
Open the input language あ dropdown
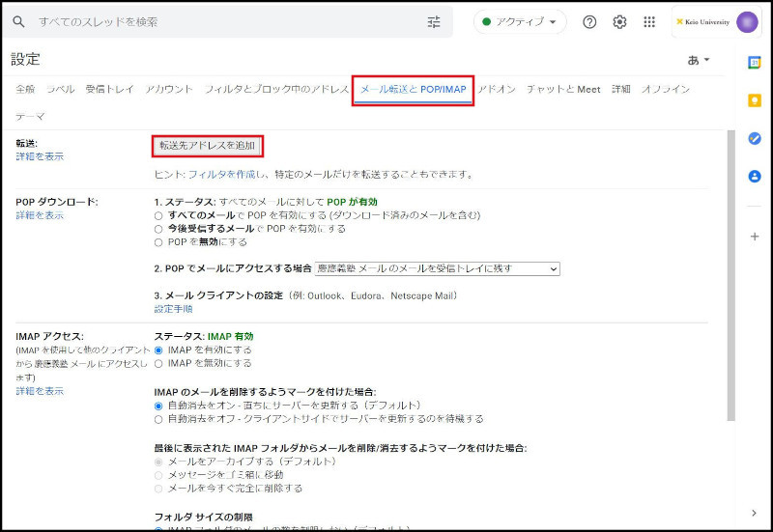[699, 60]
